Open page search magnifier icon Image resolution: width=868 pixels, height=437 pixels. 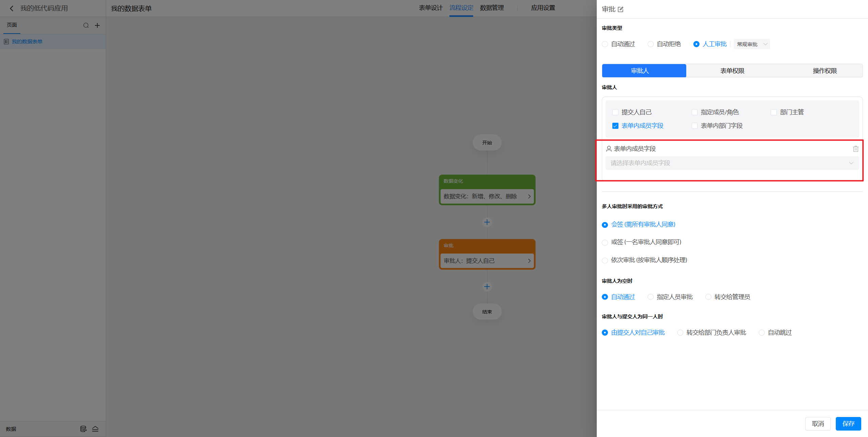86,25
